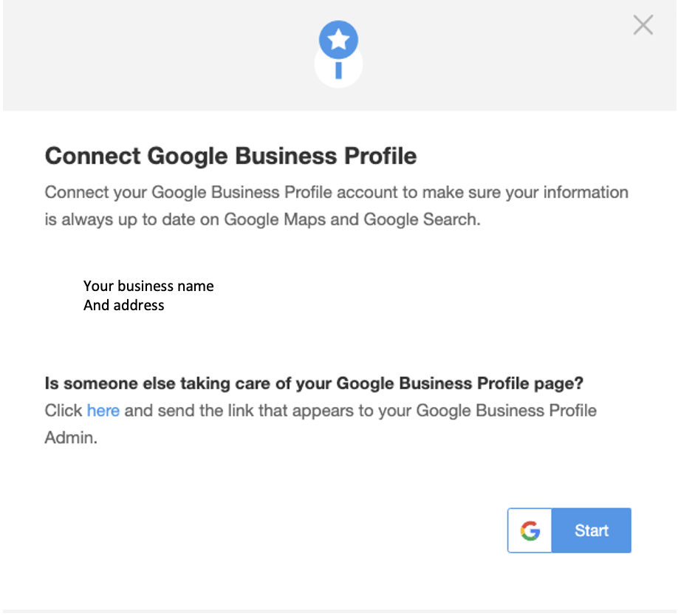Click the Google G logo icon
678x616 pixels.
pyautogui.click(x=530, y=530)
